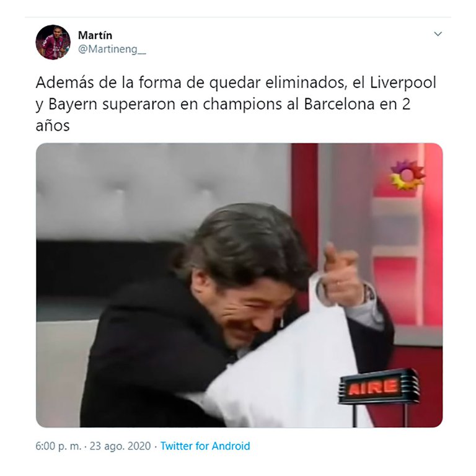Viewport: 476px width, 476px height.
Task: Open Martín's profile picture avatar
Action: coord(53,42)
